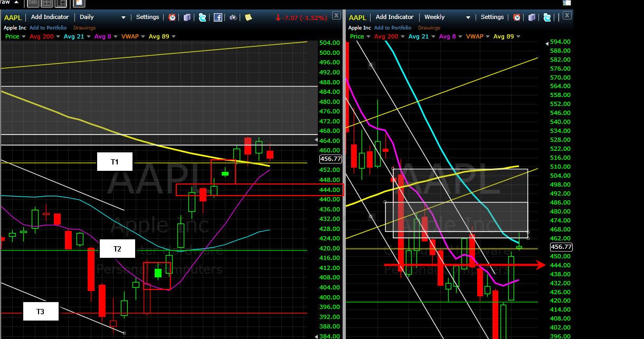644x339 pixels.
Task: Click 594.00 label on Weekly price axis
Action: [560, 42]
